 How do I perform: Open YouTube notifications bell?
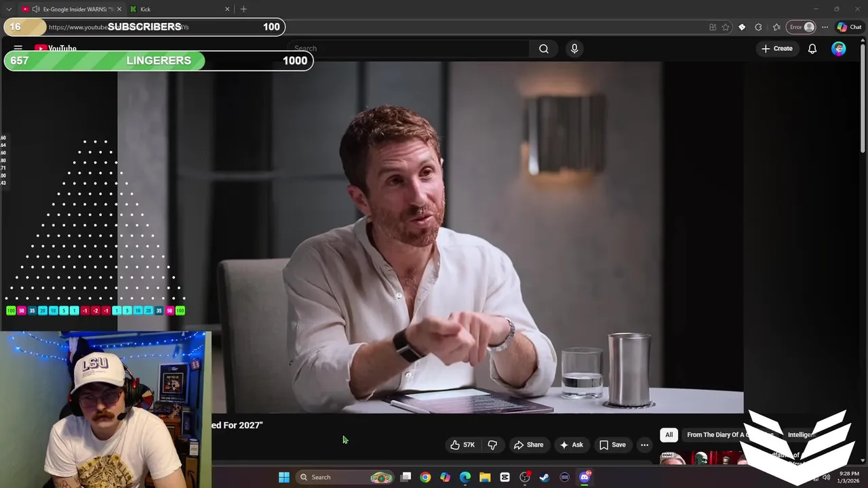[812, 49]
